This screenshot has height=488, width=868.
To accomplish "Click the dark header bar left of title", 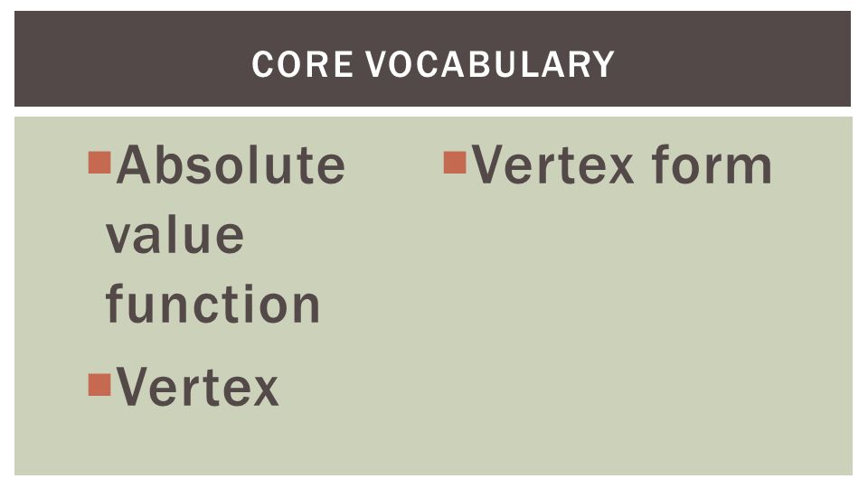I will point(133,59).
